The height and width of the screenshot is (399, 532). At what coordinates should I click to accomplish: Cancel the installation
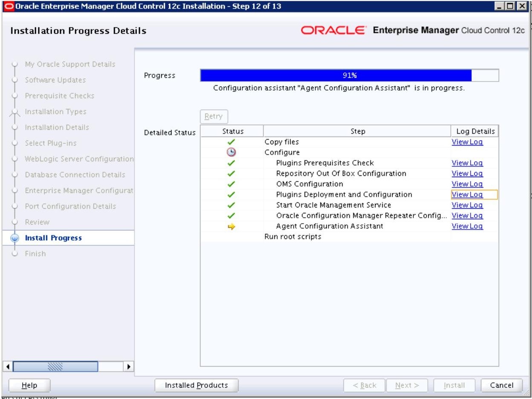pos(501,385)
